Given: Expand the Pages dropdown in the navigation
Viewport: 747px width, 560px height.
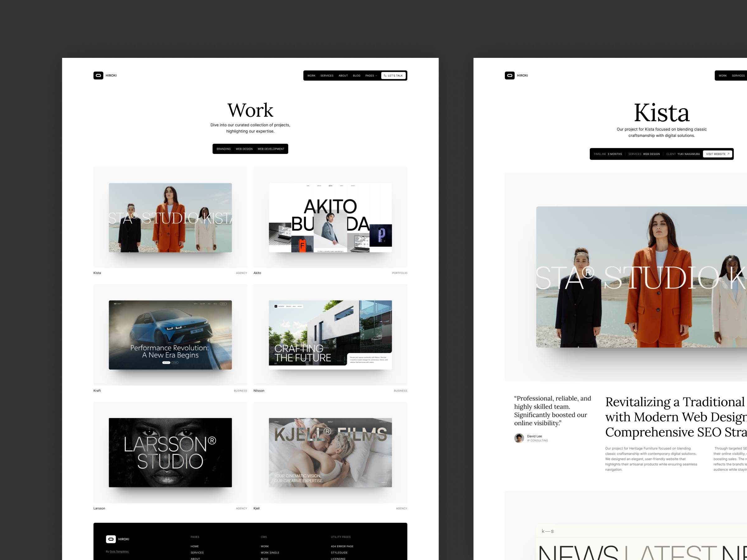Looking at the screenshot, I should coord(371,76).
